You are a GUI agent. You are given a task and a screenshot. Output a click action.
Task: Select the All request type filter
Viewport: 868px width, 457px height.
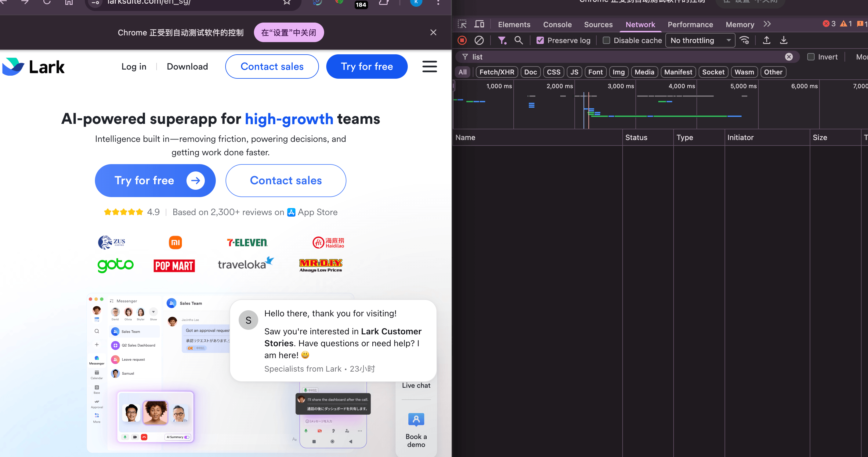point(463,72)
